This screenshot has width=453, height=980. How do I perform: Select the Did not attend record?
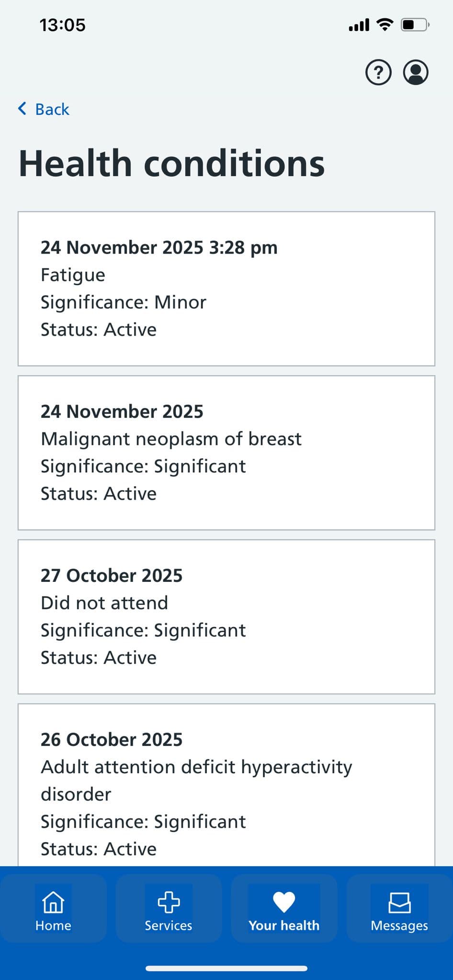[x=226, y=617]
